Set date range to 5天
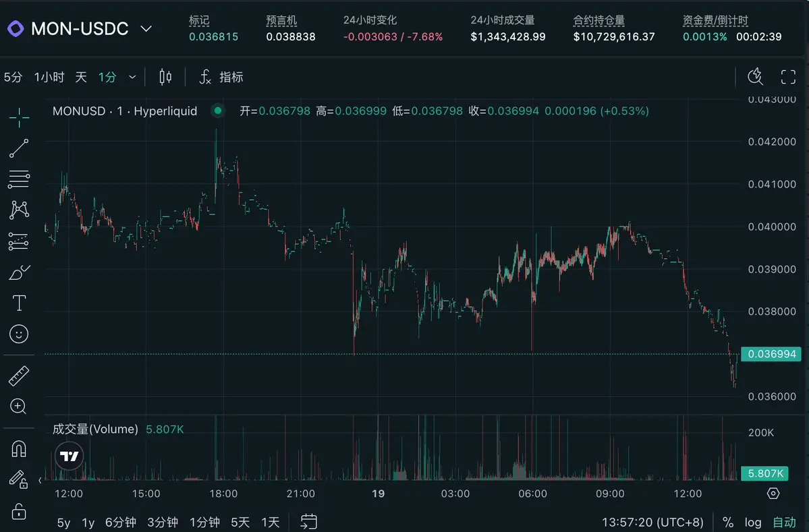Viewport: 809px width, 532px height. [x=240, y=522]
